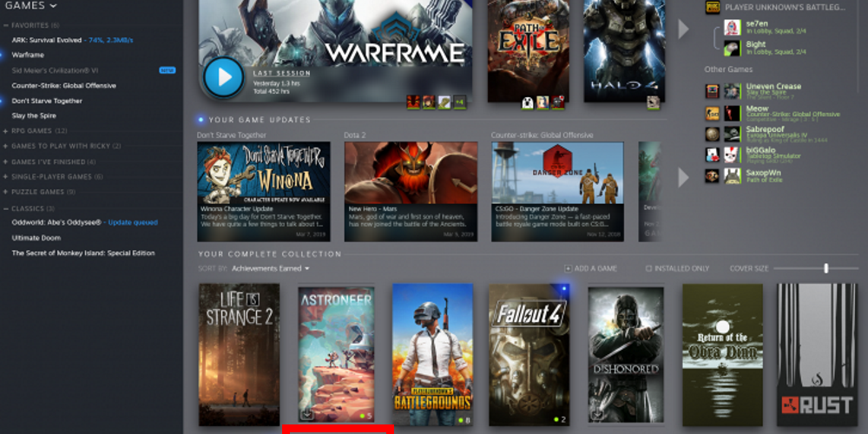This screenshot has height=434, width=868.
Task: Select Don't Starve Together in the sidebar
Action: pos(47,101)
